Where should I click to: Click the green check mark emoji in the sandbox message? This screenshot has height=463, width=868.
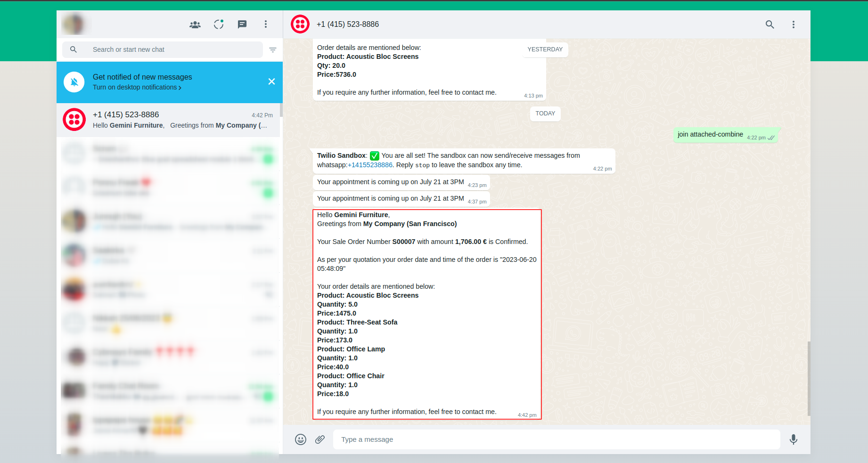(375, 156)
